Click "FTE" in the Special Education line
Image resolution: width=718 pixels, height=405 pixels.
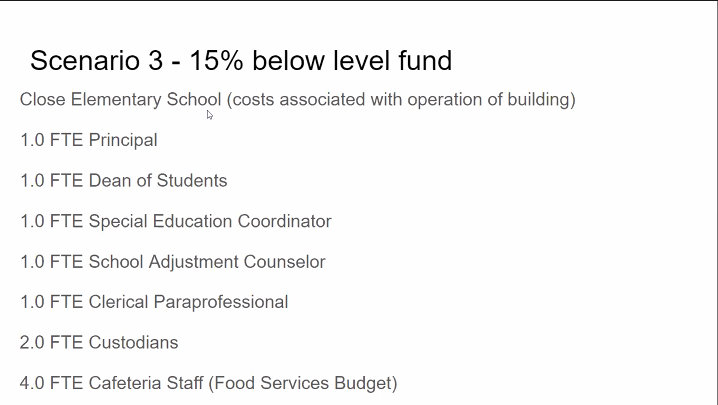point(67,221)
